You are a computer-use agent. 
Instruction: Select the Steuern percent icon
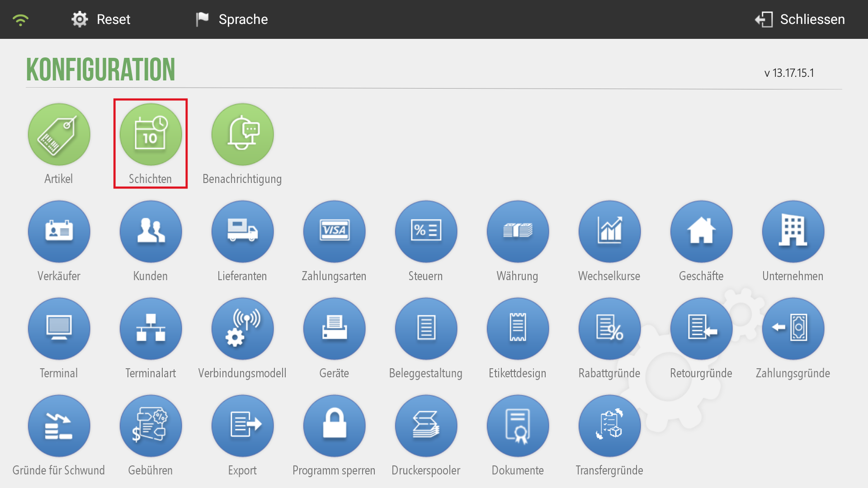pyautogui.click(x=426, y=232)
